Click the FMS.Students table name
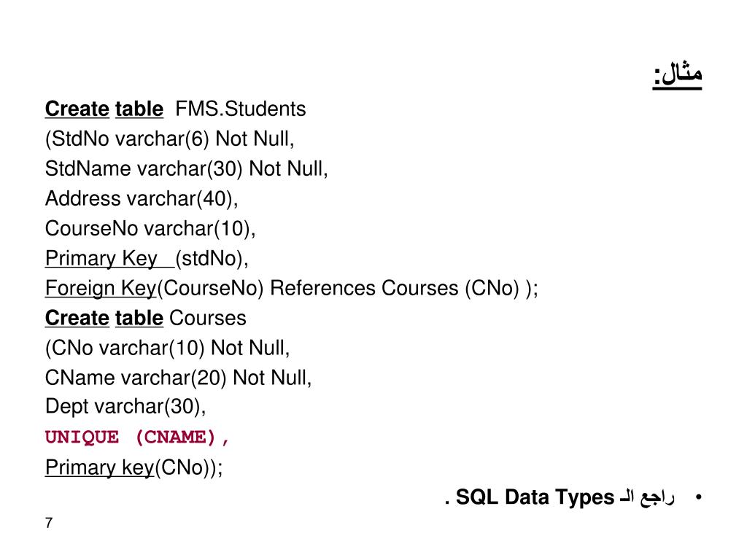747x560 pixels. click(241, 109)
